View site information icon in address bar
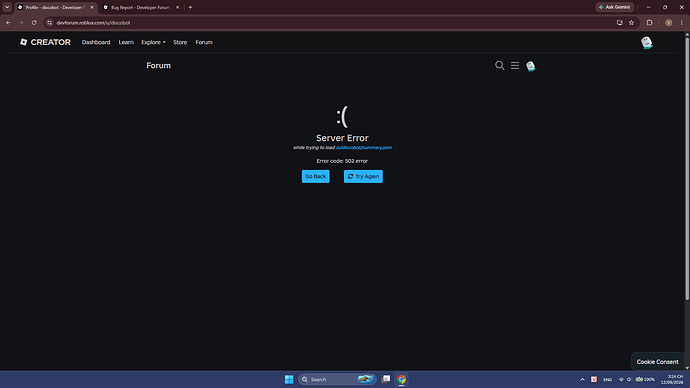The width and height of the screenshot is (690, 388). (50, 22)
